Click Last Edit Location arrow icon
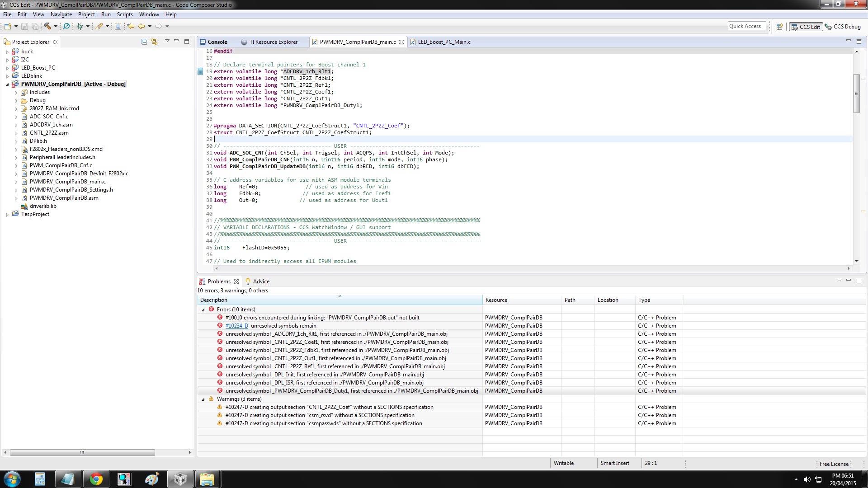Viewport: 868px width, 488px height. click(x=131, y=26)
